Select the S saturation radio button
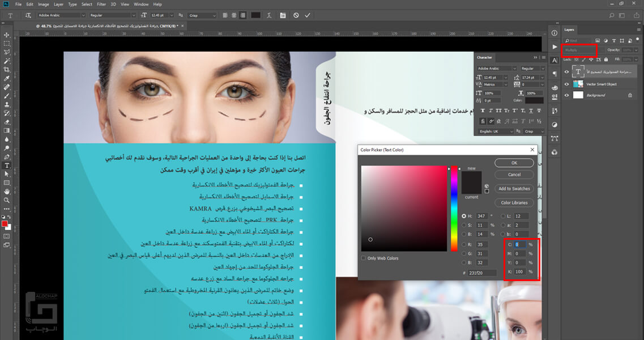This screenshot has height=340, width=644. click(x=464, y=226)
